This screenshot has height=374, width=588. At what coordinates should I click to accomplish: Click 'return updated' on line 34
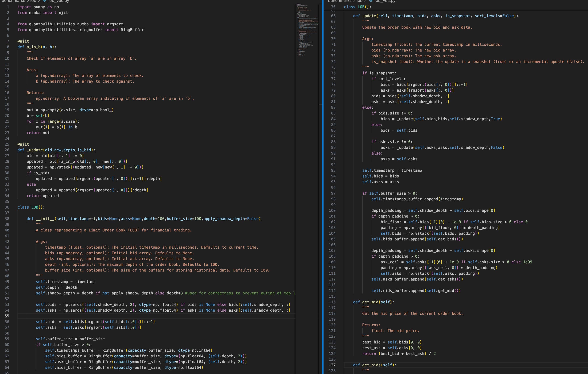(x=43, y=196)
